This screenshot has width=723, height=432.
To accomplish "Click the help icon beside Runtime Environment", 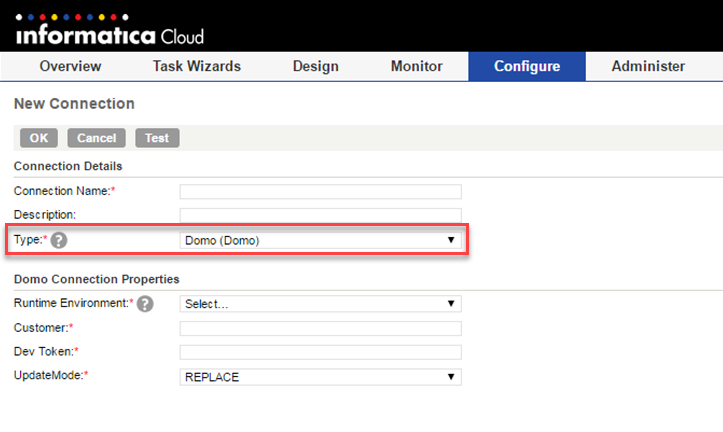I will (x=145, y=304).
